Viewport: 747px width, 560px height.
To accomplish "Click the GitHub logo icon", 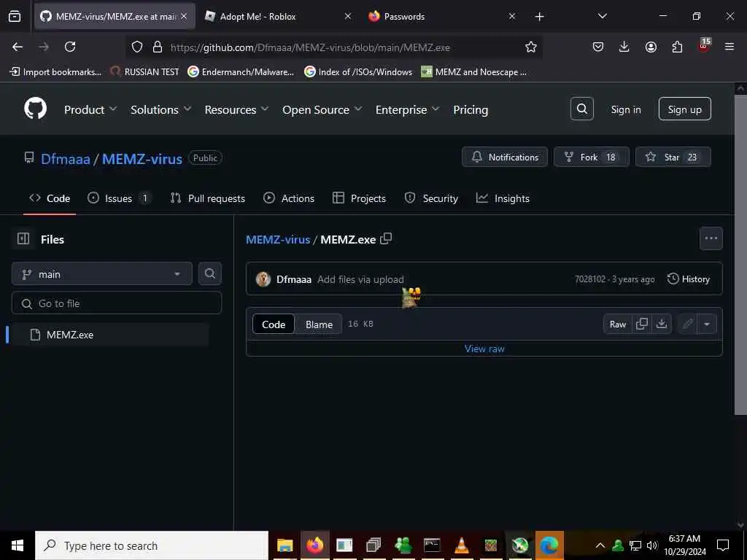I will click(36, 109).
